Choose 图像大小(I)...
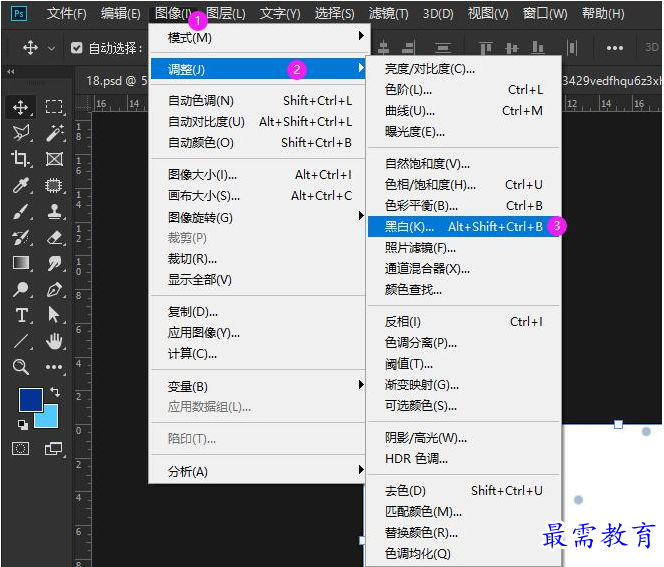This screenshot has height=567, width=664. click(258, 174)
